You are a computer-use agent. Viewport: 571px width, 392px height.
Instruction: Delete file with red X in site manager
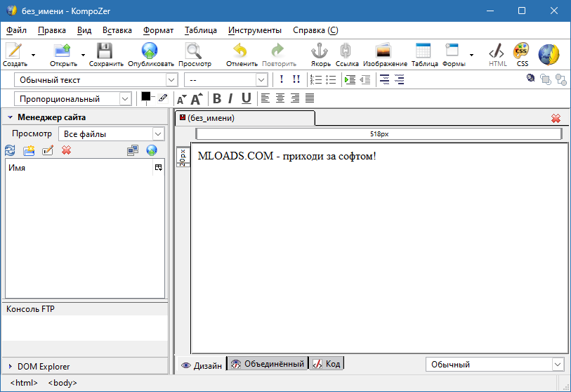(66, 150)
